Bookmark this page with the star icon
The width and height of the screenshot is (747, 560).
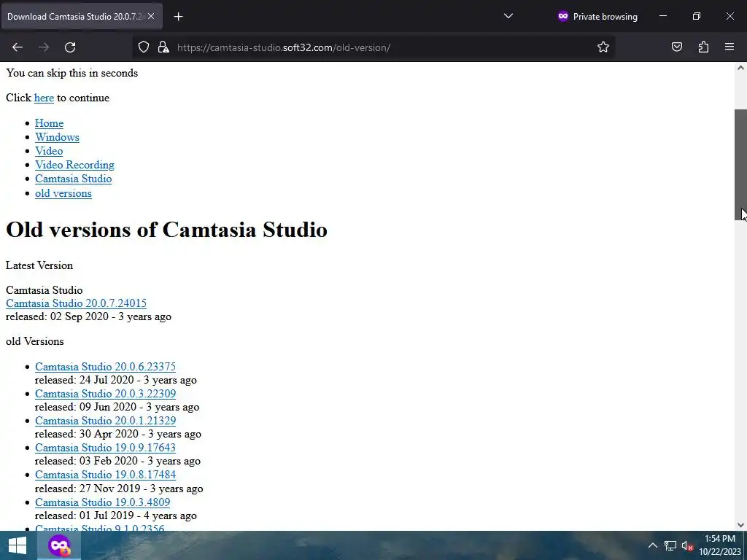(x=603, y=47)
